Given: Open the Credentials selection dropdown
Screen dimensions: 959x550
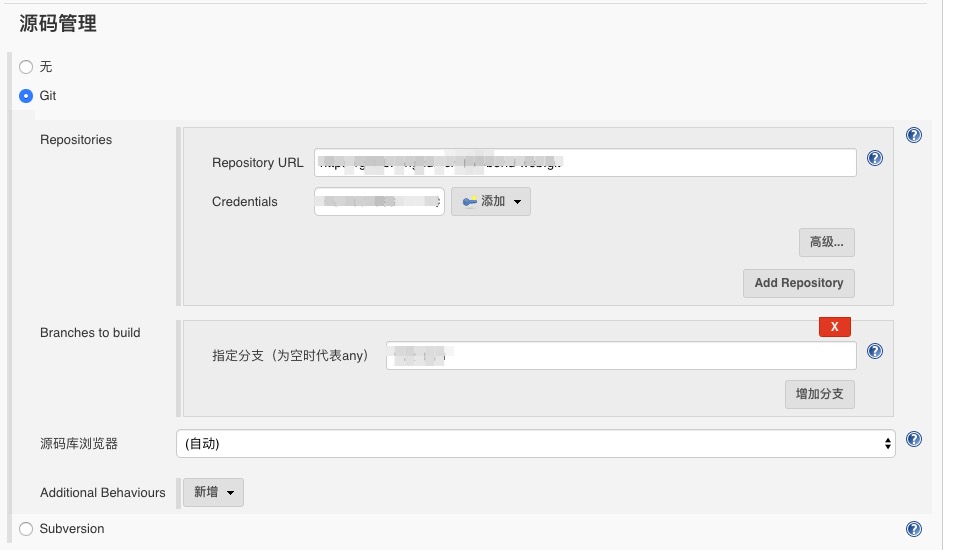Looking at the screenshot, I should 379,201.
